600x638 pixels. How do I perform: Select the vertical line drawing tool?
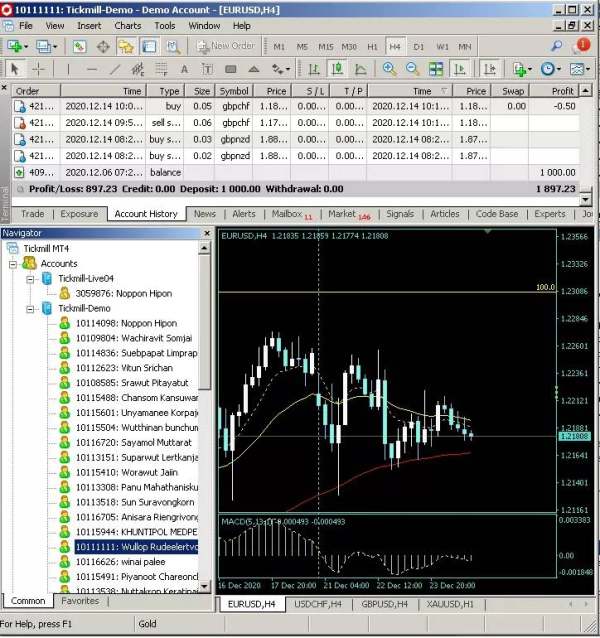pos(68,69)
